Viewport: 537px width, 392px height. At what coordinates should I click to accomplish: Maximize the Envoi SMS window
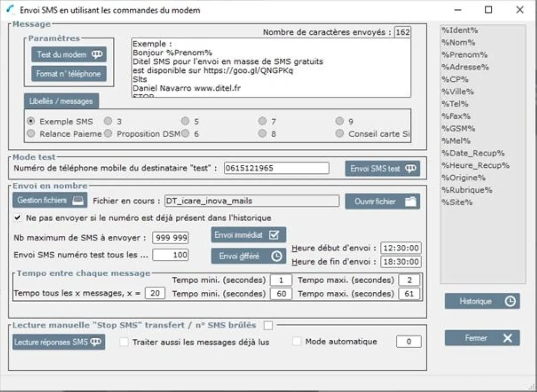(x=489, y=10)
